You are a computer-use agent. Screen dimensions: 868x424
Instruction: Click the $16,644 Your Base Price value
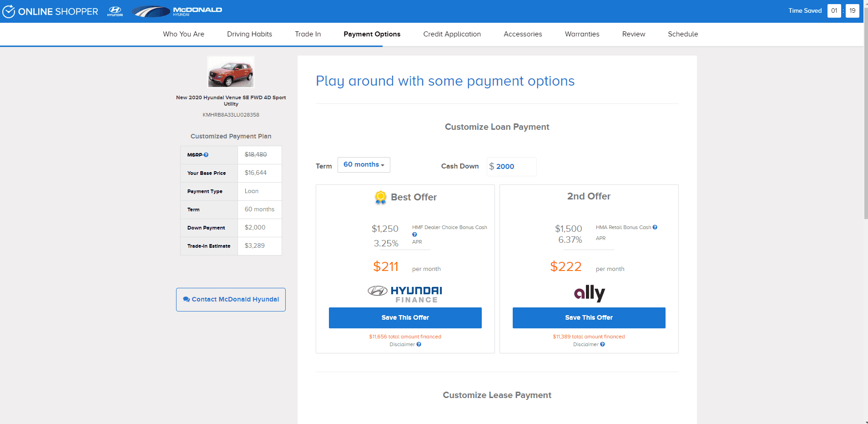click(256, 173)
